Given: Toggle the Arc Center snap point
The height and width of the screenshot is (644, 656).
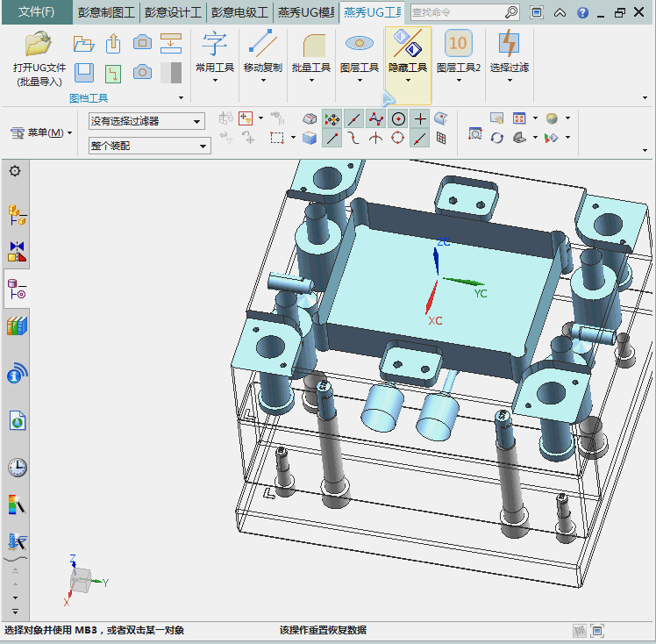Looking at the screenshot, I should point(398,118).
